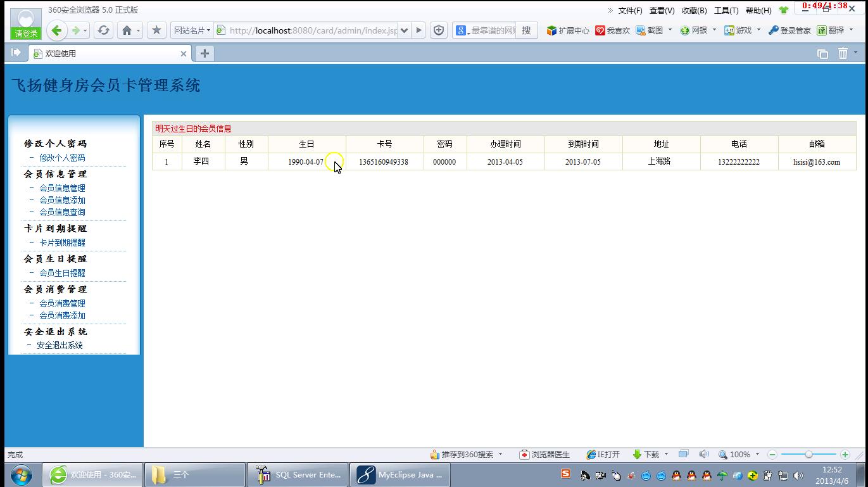The width and height of the screenshot is (868, 487).
Task: Toggle the sidebar arrow left of the tabs
Action: [16, 53]
